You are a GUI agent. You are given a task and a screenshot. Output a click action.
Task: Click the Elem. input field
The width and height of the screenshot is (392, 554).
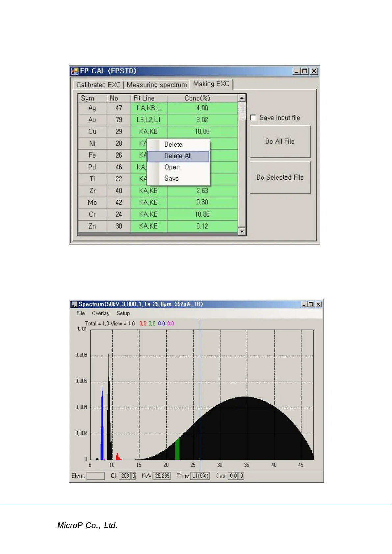tap(95, 476)
